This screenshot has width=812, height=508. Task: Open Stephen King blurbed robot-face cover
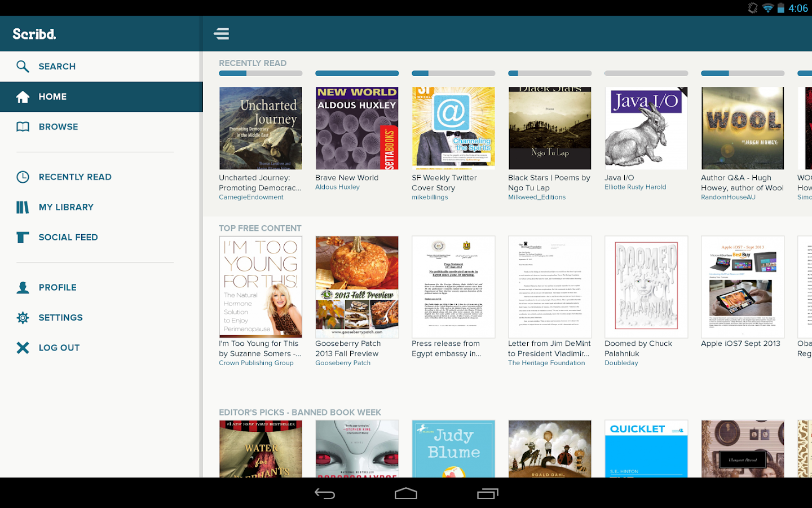pos(357,449)
